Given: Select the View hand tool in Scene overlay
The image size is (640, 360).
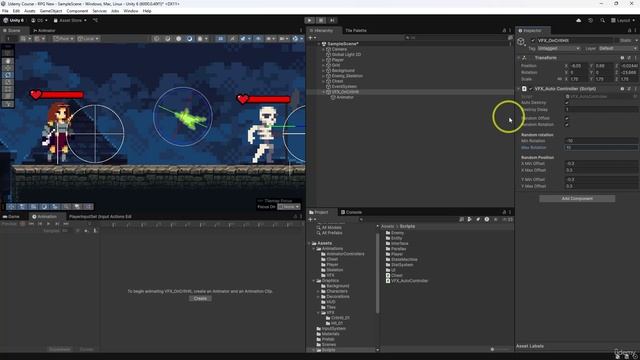Looking at the screenshot, I should (8, 61).
